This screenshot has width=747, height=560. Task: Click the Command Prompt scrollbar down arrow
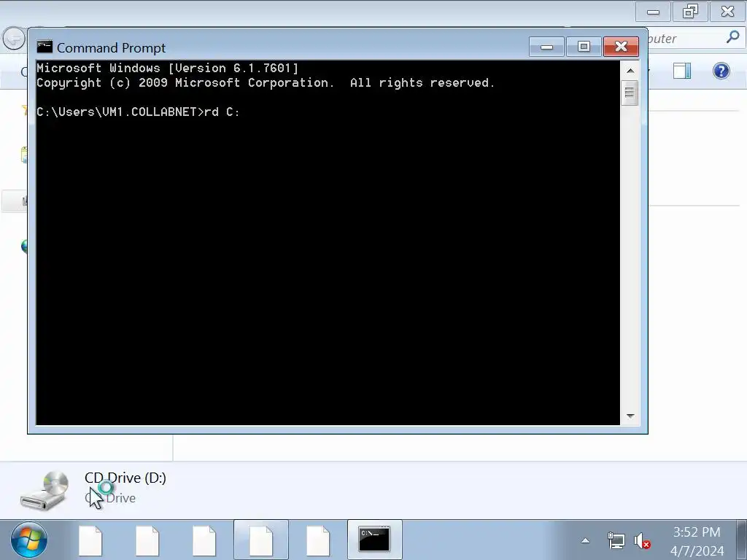click(630, 416)
